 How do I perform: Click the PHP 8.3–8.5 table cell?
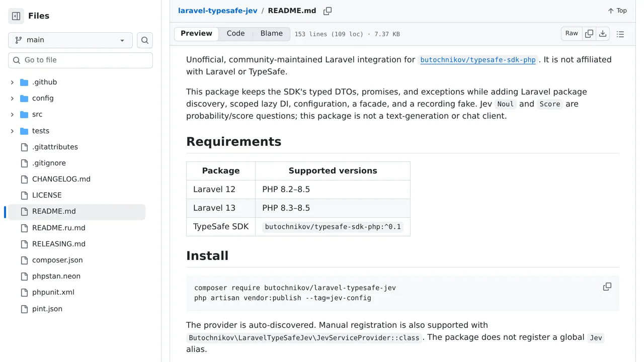[x=333, y=208]
